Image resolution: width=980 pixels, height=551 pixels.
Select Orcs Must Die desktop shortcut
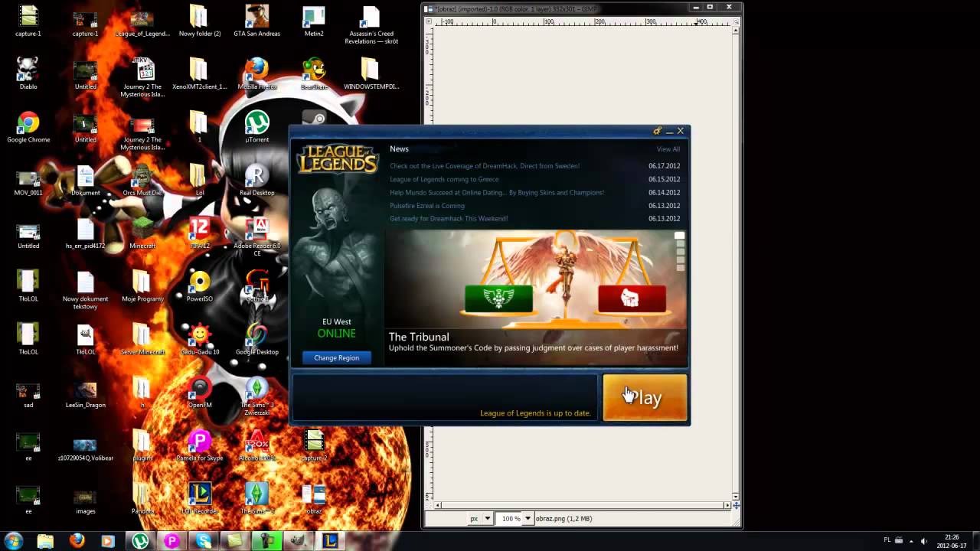click(x=142, y=180)
